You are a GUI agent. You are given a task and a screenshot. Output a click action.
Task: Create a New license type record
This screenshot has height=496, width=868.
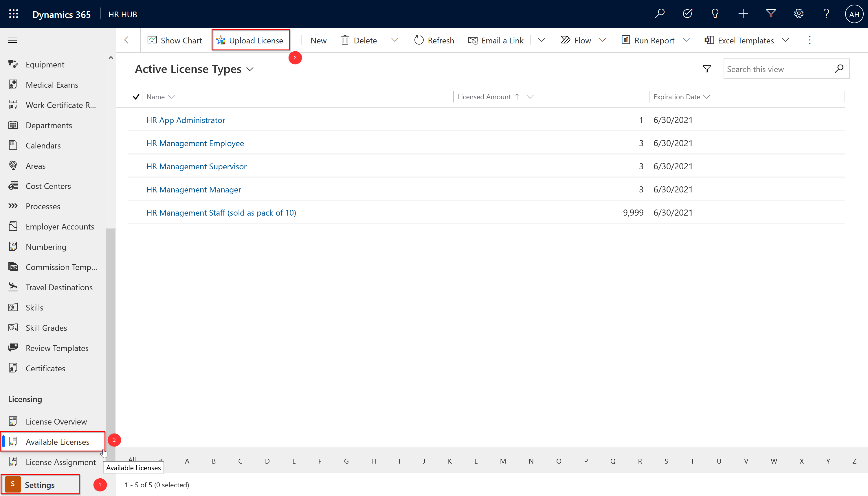pos(312,41)
